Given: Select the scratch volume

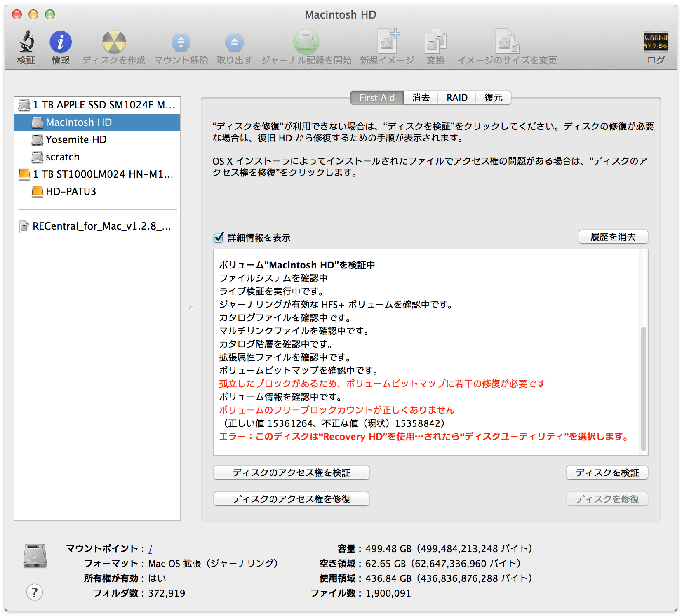Looking at the screenshot, I should pyautogui.click(x=97, y=157).
